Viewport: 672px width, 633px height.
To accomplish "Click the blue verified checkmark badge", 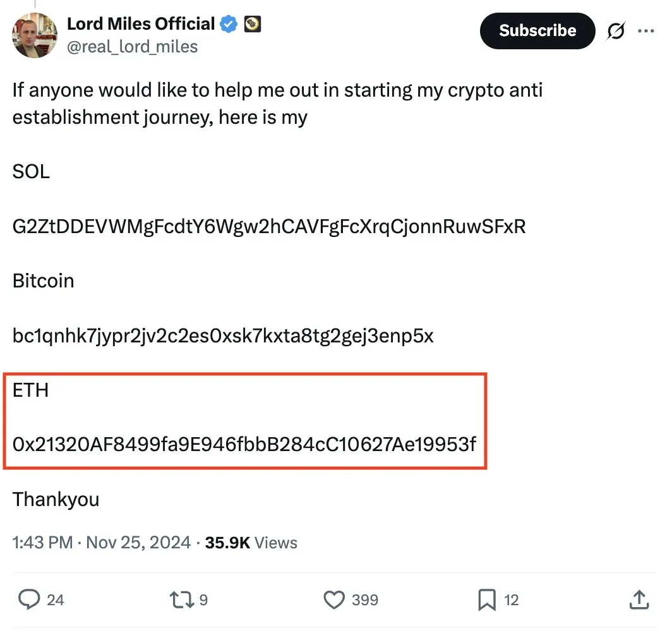I will [229, 25].
